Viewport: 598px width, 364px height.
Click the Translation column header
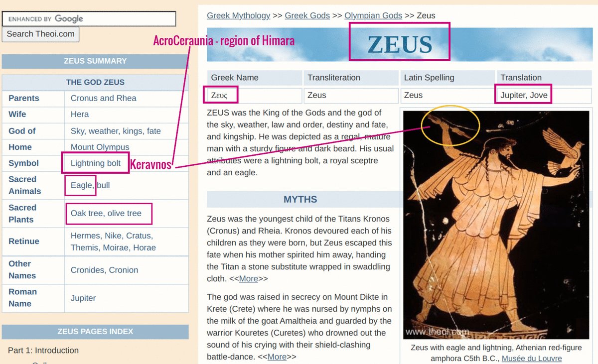544,78
